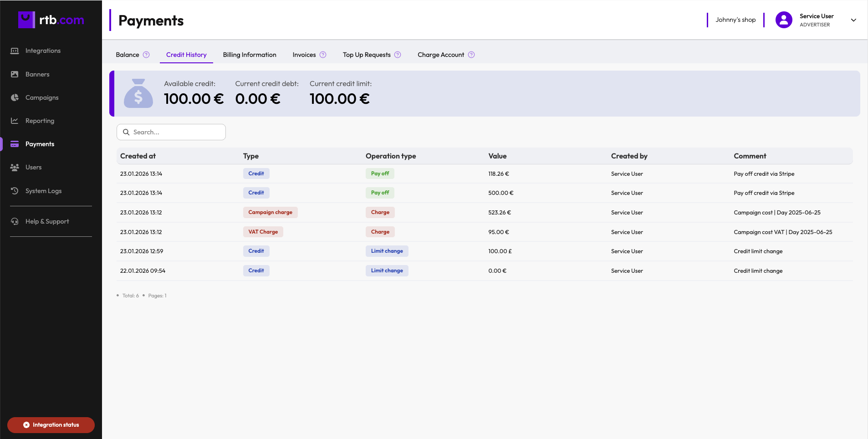Click the Campaign charge type badge
The width and height of the screenshot is (868, 439).
[270, 212]
